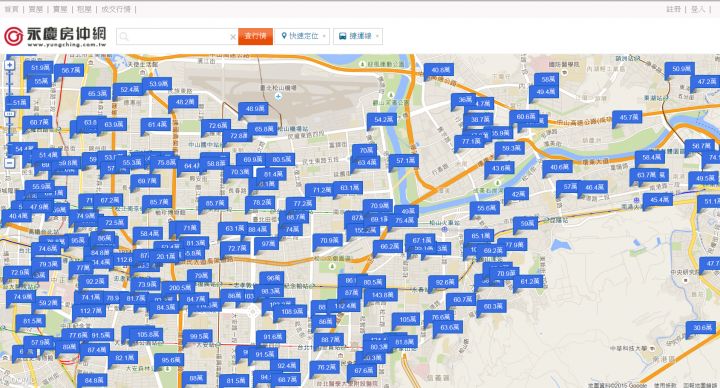Go to the 買屋 page
This screenshot has width=720, height=388.
click(x=35, y=9)
